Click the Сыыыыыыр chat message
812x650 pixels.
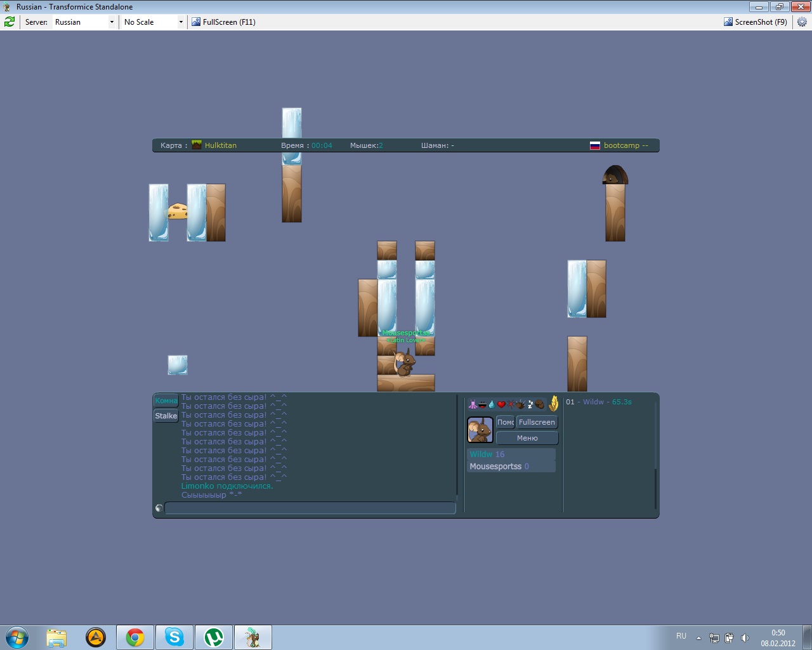pyautogui.click(x=211, y=495)
